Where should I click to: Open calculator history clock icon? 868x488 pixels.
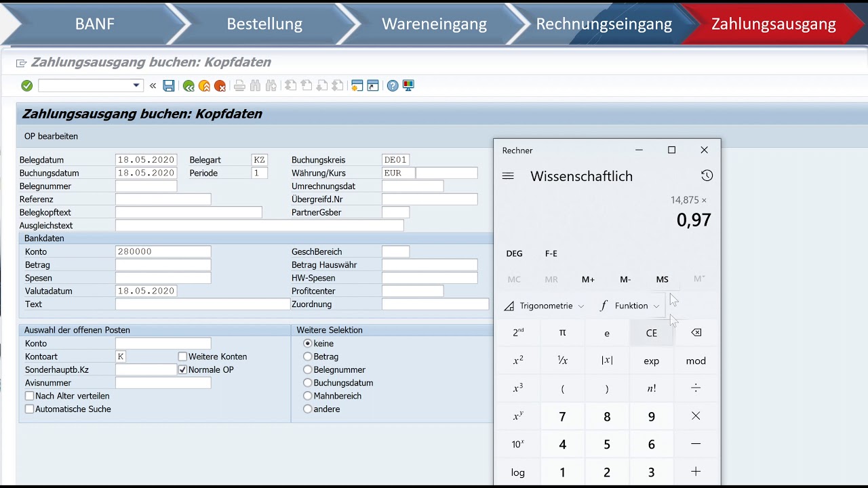[x=707, y=176]
